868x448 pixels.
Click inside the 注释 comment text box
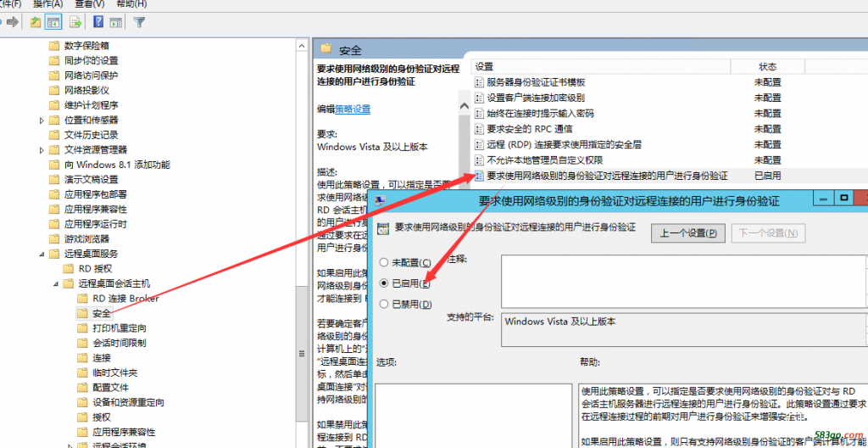pyautogui.click(x=684, y=281)
